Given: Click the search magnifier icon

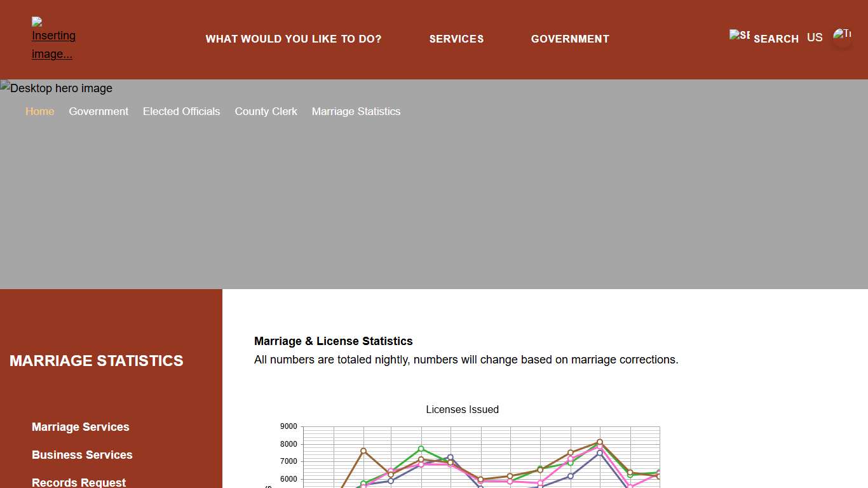Looking at the screenshot, I should tap(739, 36).
